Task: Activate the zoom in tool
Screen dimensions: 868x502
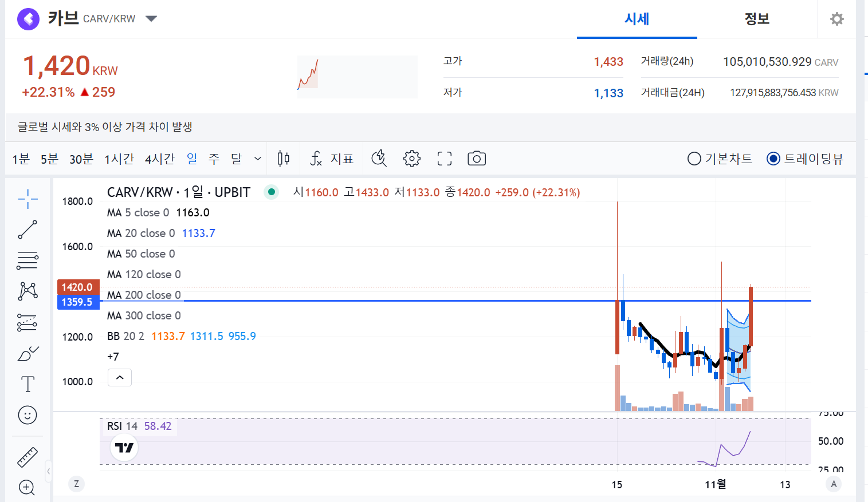Action: click(27, 488)
